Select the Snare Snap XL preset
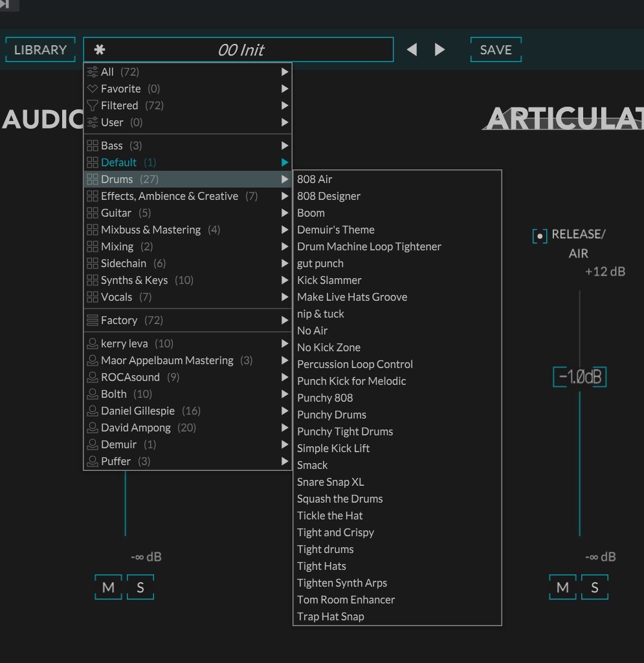Image resolution: width=644 pixels, height=663 pixels. point(330,482)
